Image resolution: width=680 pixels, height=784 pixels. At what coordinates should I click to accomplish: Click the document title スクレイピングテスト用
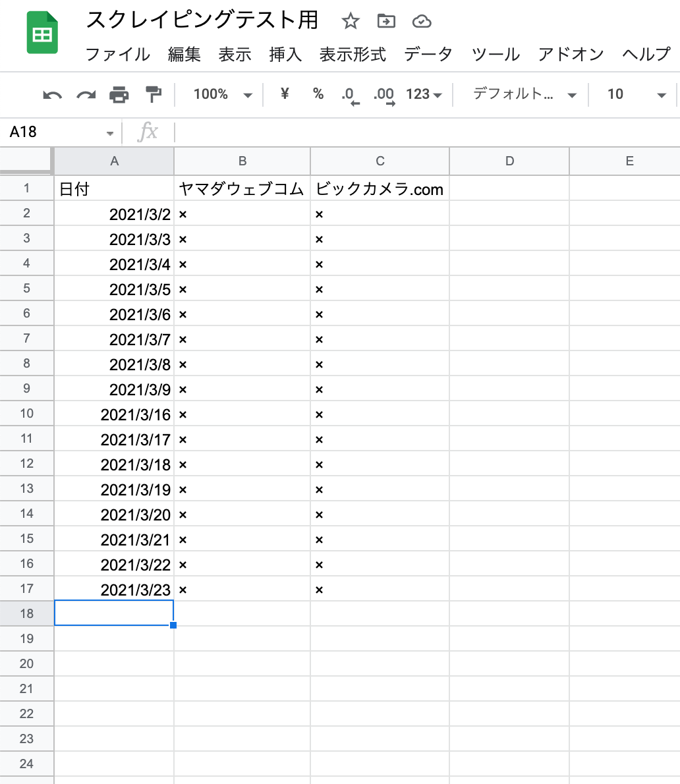click(202, 20)
